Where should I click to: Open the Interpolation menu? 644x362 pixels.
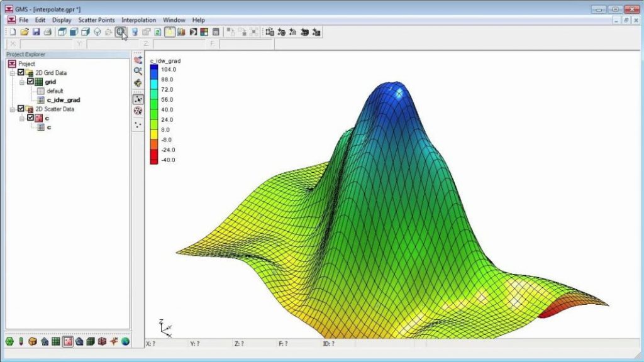click(x=138, y=20)
